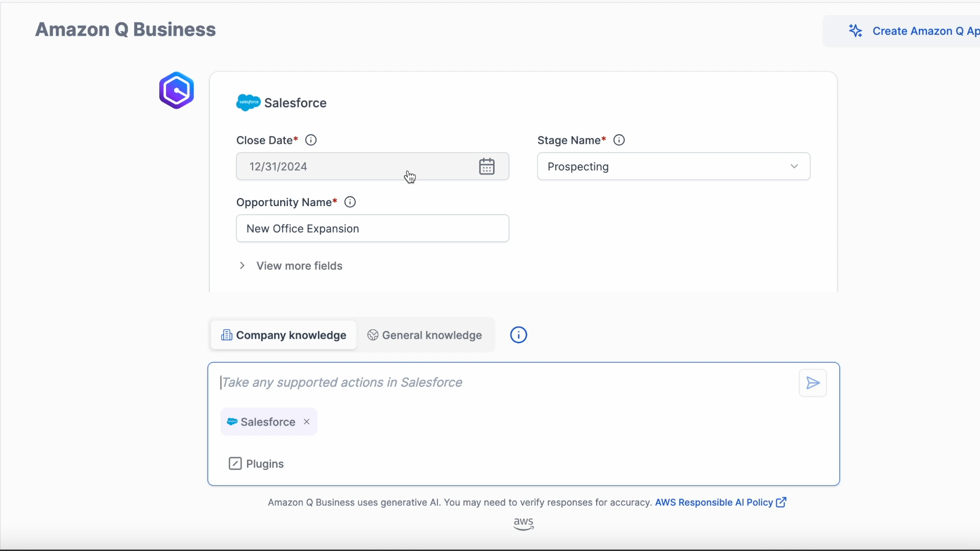
Task: Click the Opportunity Name text field
Action: (x=373, y=229)
